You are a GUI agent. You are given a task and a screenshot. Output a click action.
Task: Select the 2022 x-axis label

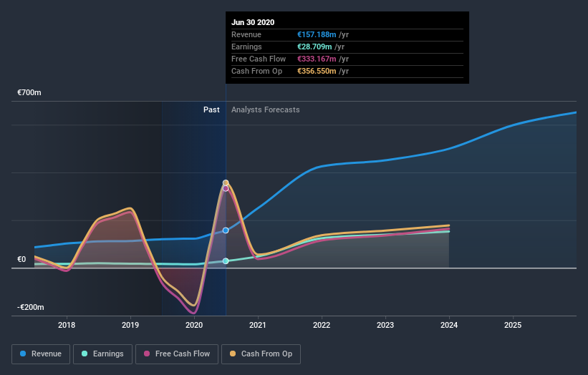point(322,325)
